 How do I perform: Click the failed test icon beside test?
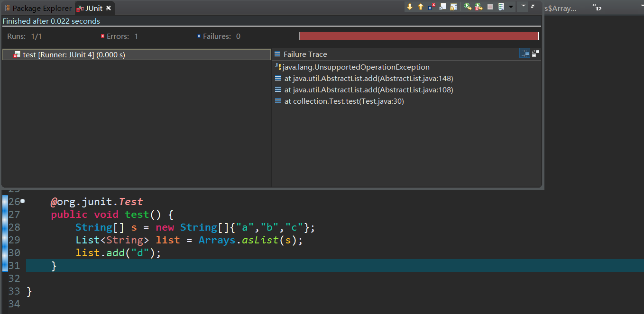click(17, 54)
